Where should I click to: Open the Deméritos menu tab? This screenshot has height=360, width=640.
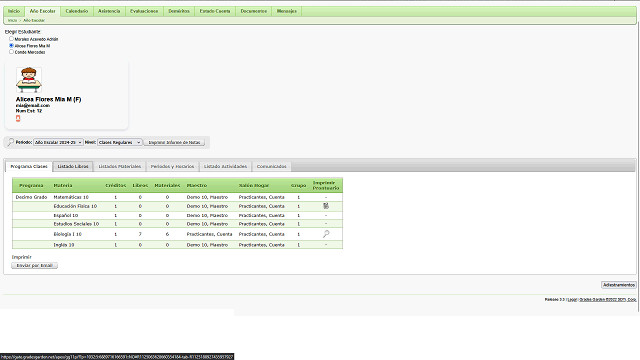pos(179,11)
